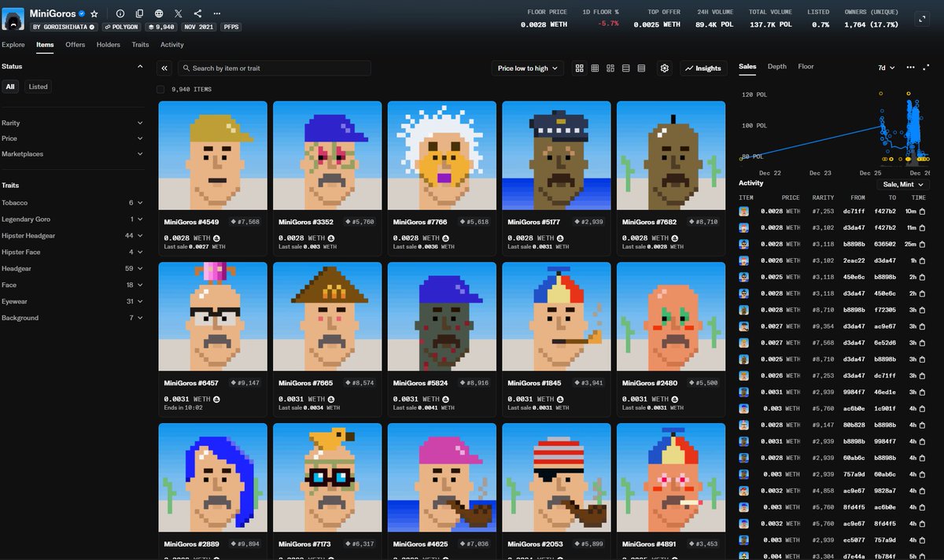Image resolution: width=944 pixels, height=560 pixels.
Task: Switch to the Activity tab
Action: pos(172,45)
